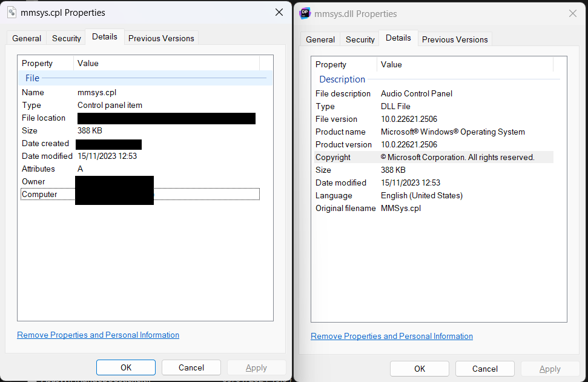
Task: Click Apply in mmsys.cpl Properties
Action: [257, 367]
